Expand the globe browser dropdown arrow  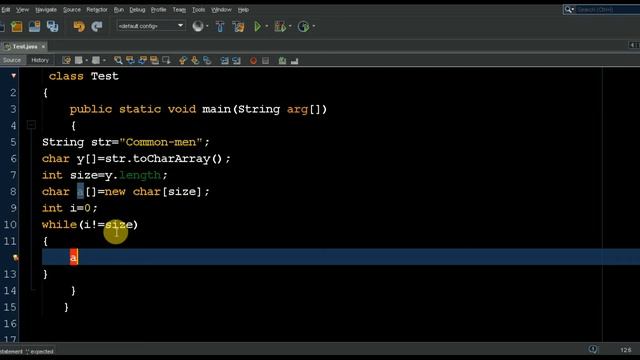tap(207, 27)
